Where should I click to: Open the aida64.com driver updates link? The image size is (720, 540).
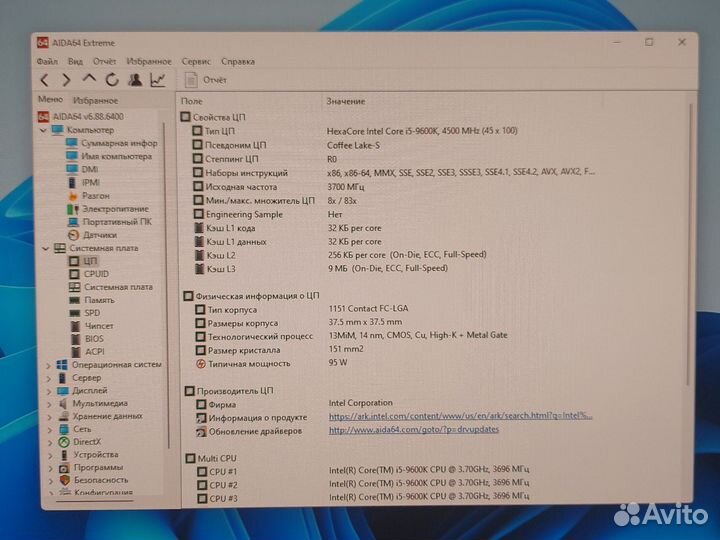[x=413, y=430]
